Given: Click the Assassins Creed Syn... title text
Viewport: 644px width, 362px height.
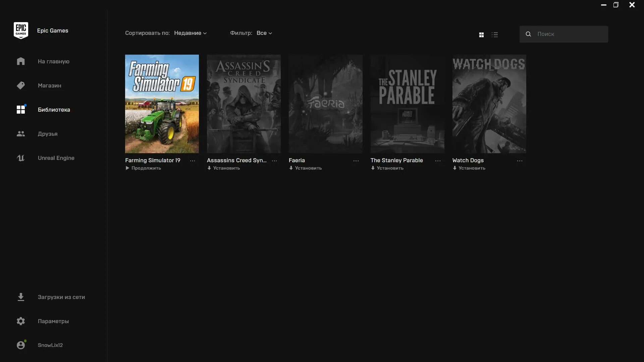Looking at the screenshot, I should tap(237, 160).
